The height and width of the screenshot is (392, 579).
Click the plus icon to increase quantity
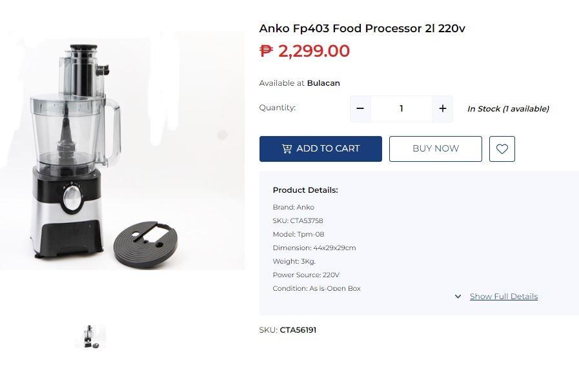coord(442,108)
